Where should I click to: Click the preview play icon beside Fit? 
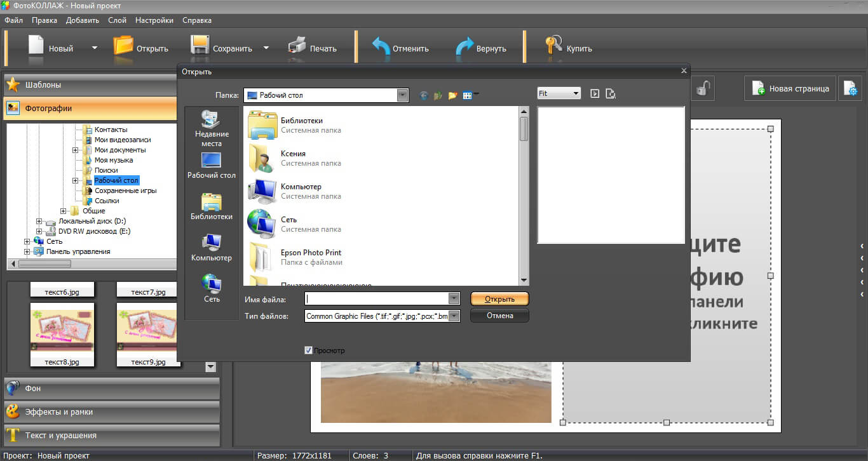[595, 93]
